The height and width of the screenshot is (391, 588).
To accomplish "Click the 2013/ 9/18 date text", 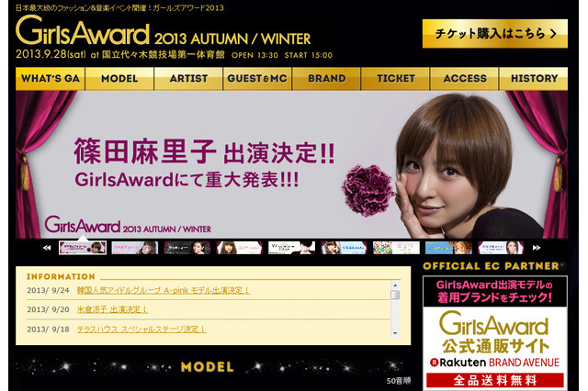I will click(x=48, y=330).
